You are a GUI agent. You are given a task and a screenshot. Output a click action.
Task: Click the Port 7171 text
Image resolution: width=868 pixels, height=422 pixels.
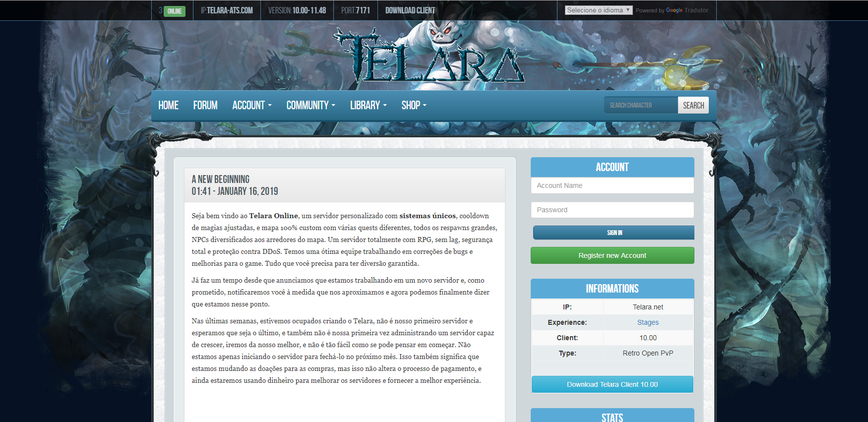(356, 10)
